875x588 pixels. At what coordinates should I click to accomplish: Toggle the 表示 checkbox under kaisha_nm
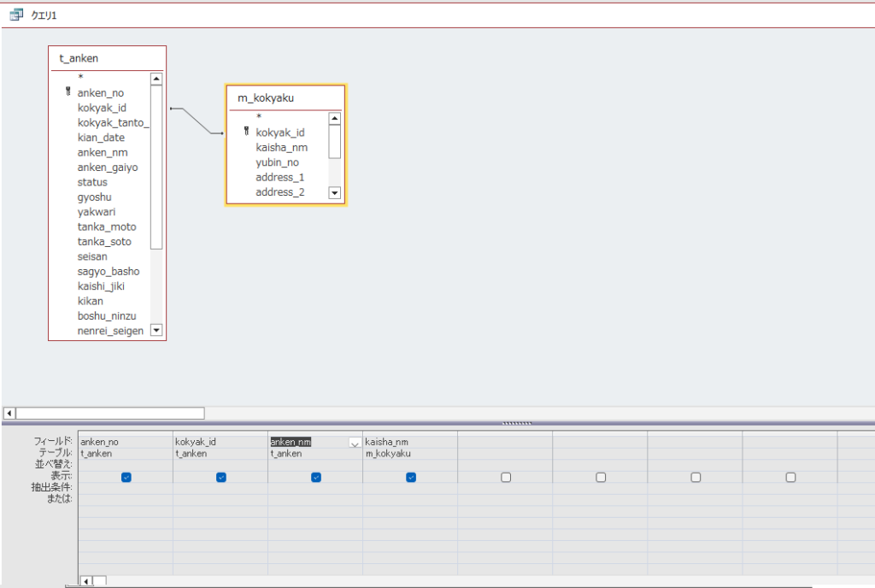(x=410, y=477)
